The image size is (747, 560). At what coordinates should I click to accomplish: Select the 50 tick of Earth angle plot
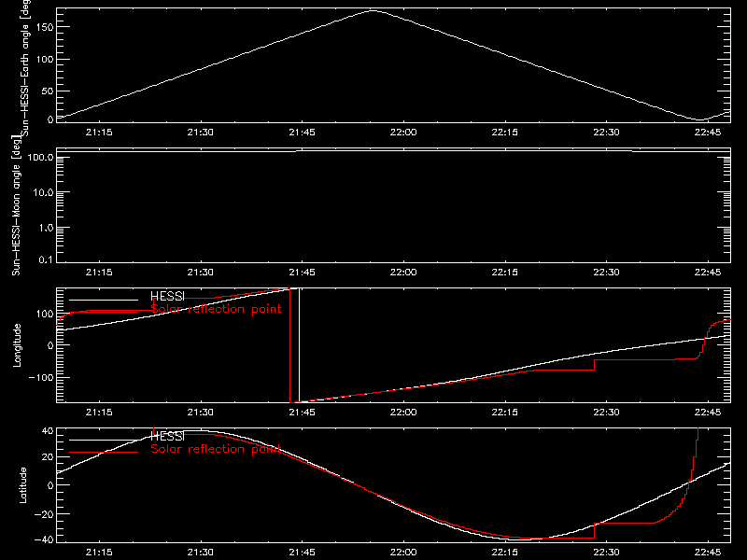pos(48,91)
